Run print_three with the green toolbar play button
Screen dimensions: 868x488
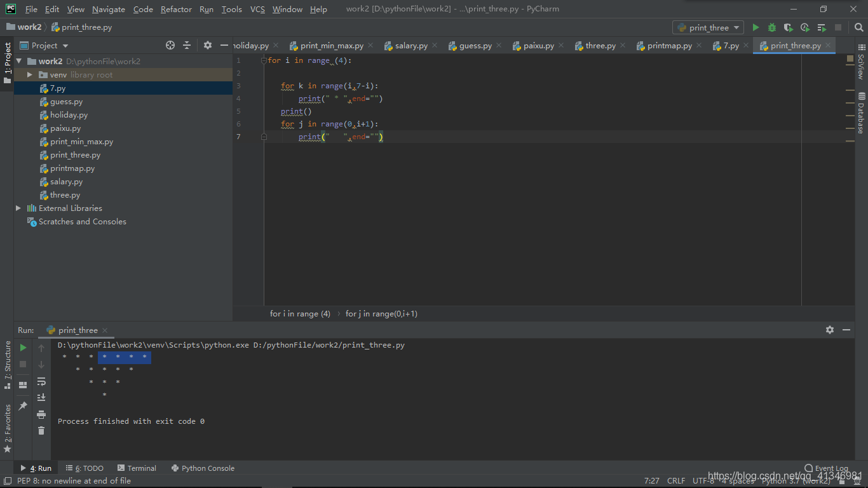[756, 27]
